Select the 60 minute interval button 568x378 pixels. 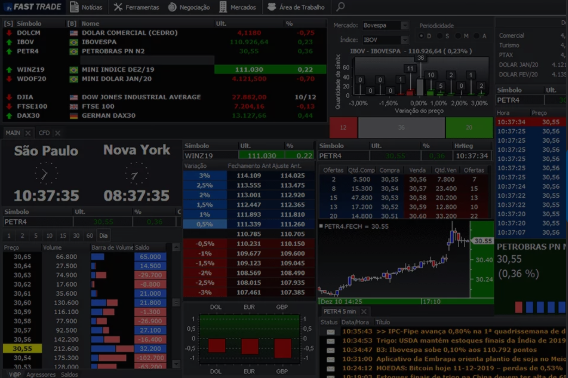tap(89, 236)
